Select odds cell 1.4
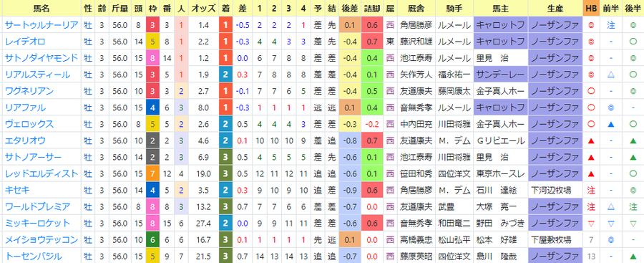 pos(203,25)
